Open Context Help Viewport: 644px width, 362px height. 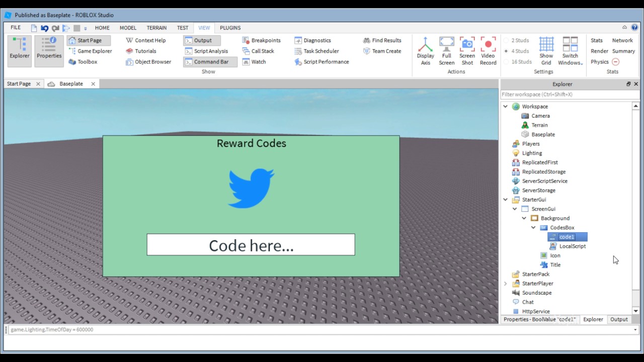(145, 40)
